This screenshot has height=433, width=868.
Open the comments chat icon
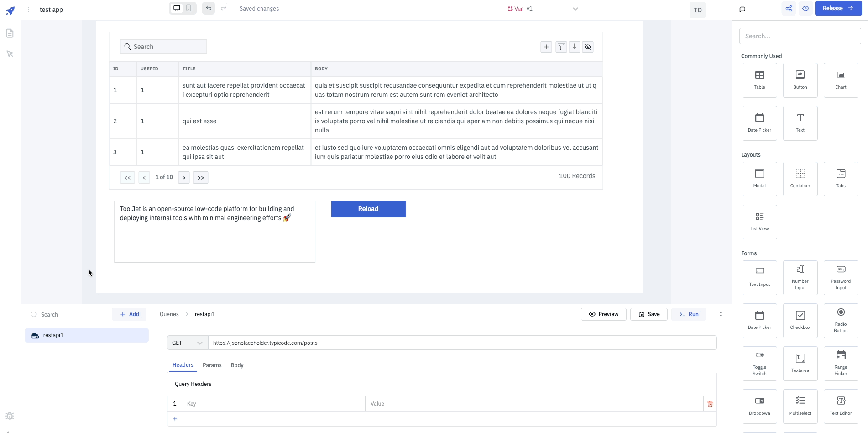point(743,9)
